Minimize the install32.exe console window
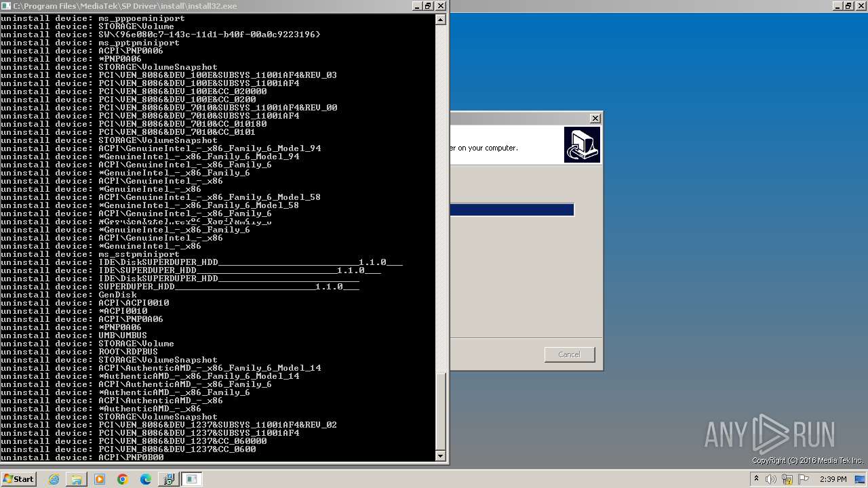Screen dimensions: 868x488 [417, 5]
